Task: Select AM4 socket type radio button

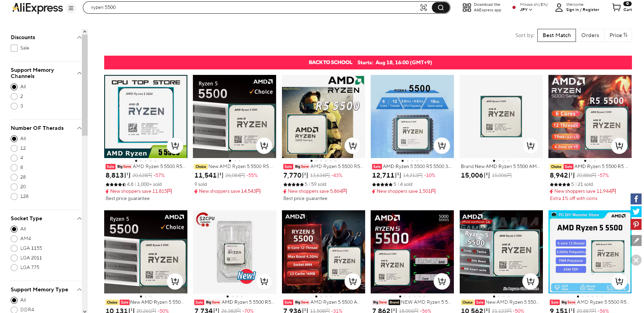Action: tap(14, 239)
